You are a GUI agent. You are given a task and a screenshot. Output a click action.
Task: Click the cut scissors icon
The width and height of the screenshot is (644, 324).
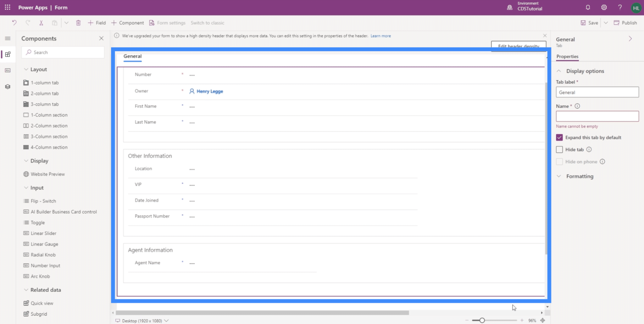coord(41,23)
